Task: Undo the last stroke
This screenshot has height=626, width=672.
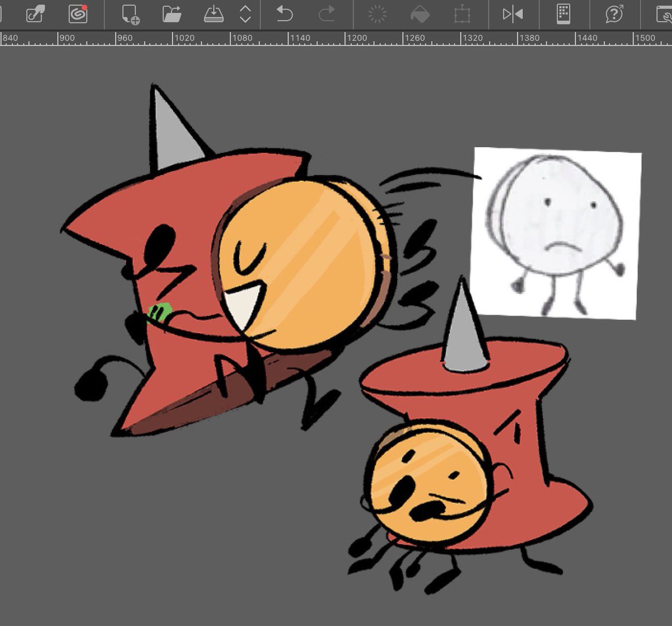Action: coord(284,14)
